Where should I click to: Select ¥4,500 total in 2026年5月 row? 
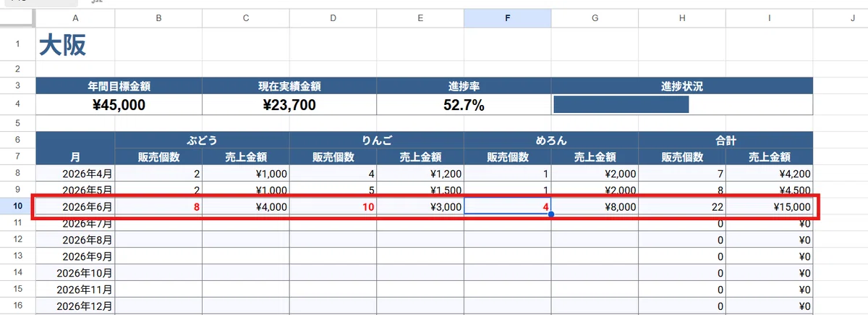(770, 189)
